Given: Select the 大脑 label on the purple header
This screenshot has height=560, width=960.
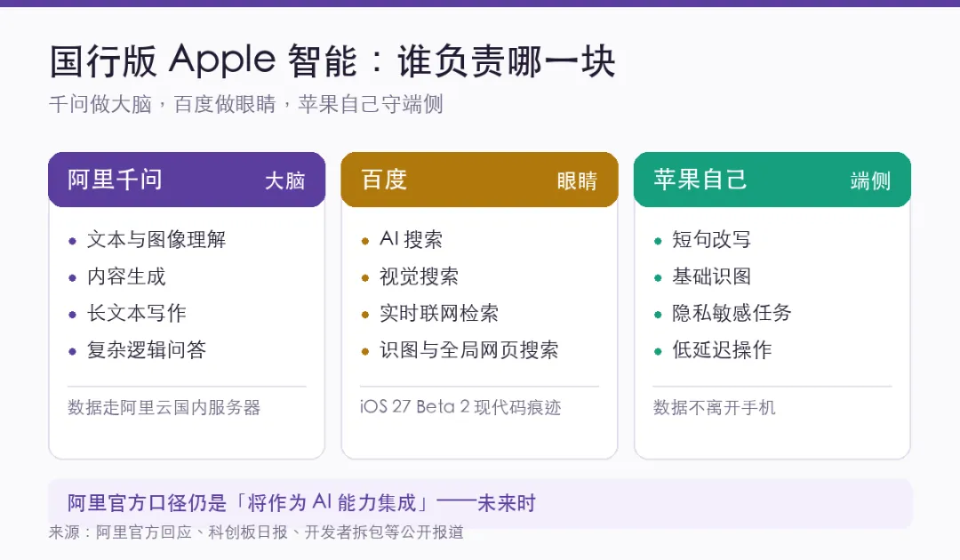Looking at the screenshot, I should [284, 180].
